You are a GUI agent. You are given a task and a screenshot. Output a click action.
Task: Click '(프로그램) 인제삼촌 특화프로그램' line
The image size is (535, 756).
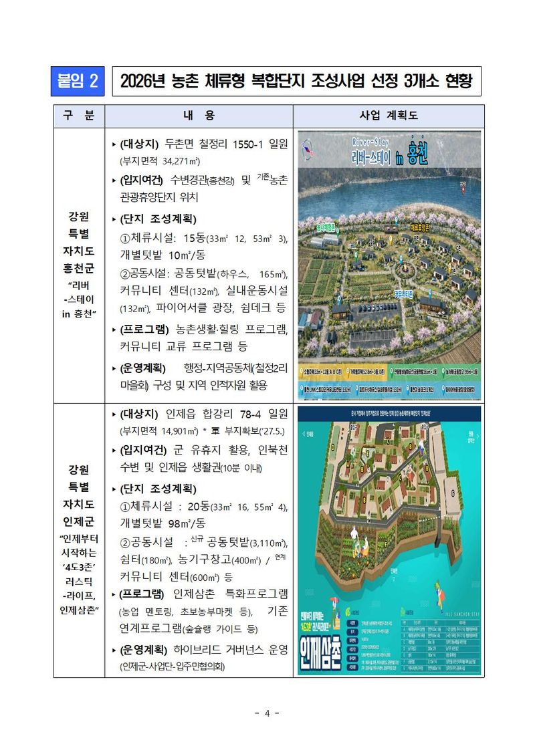coord(200,594)
